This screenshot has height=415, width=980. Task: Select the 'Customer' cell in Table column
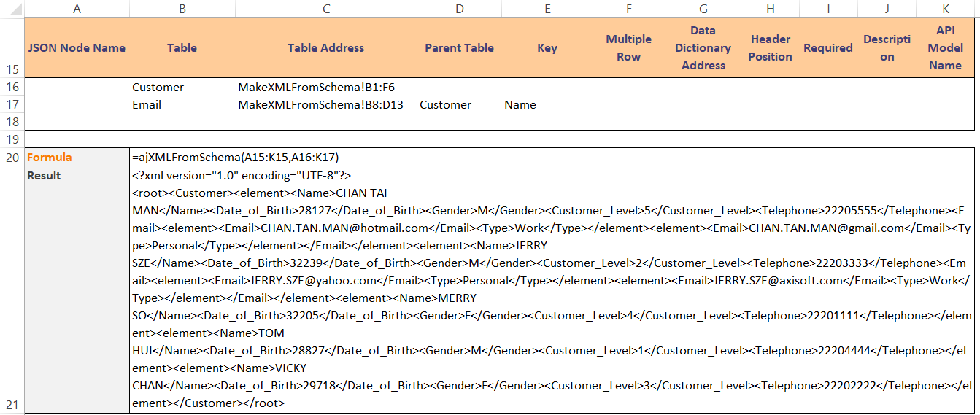[158, 87]
